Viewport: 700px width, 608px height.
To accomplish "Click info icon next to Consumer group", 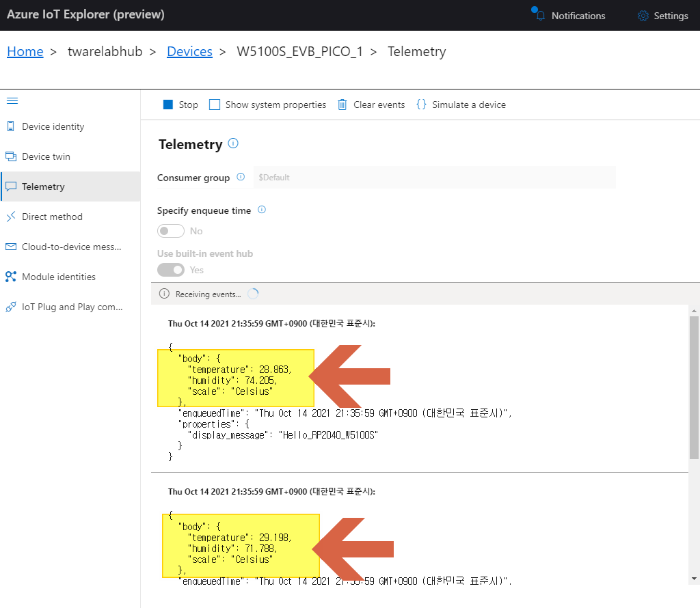I will click(241, 177).
